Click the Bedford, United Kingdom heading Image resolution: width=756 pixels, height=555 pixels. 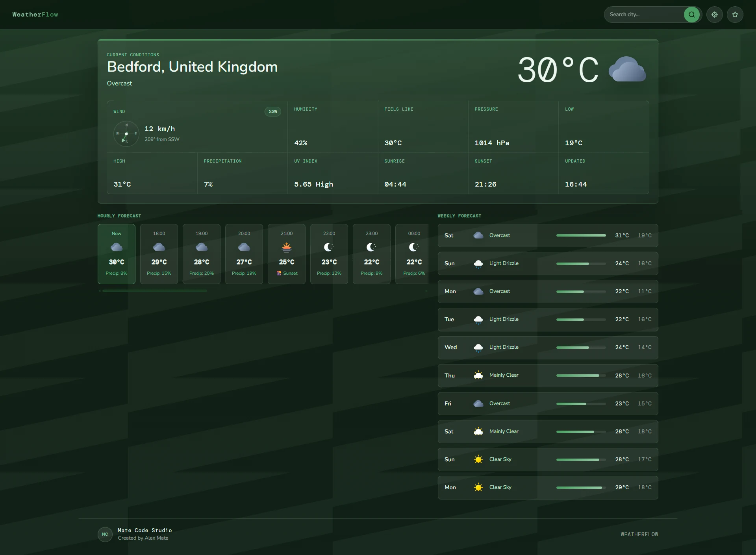[192, 67]
